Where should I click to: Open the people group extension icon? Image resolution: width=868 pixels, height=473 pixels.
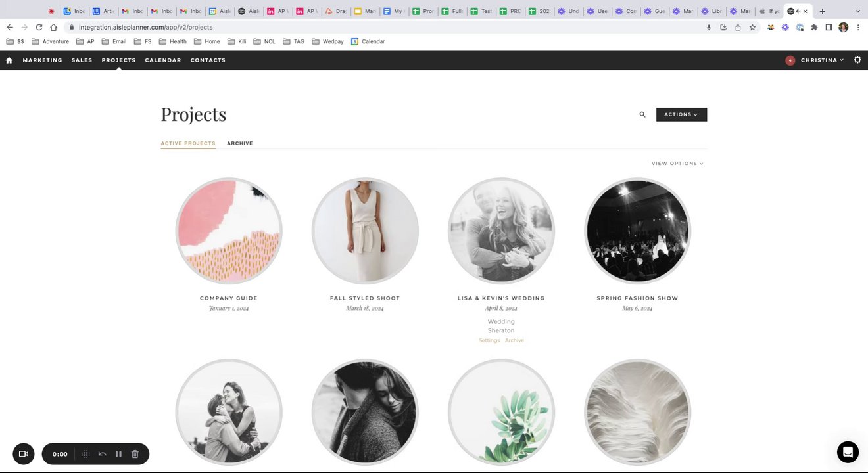[771, 27]
